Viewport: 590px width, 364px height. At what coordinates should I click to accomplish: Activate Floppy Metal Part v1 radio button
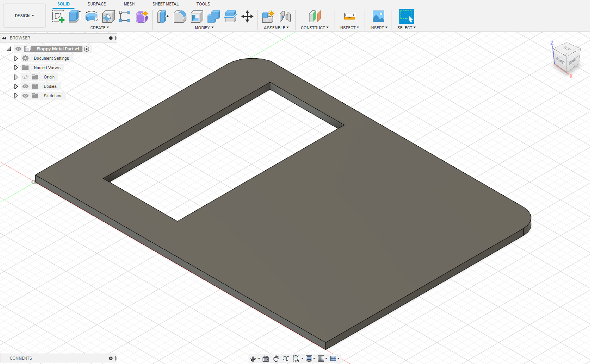pyautogui.click(x=87, y=49)
